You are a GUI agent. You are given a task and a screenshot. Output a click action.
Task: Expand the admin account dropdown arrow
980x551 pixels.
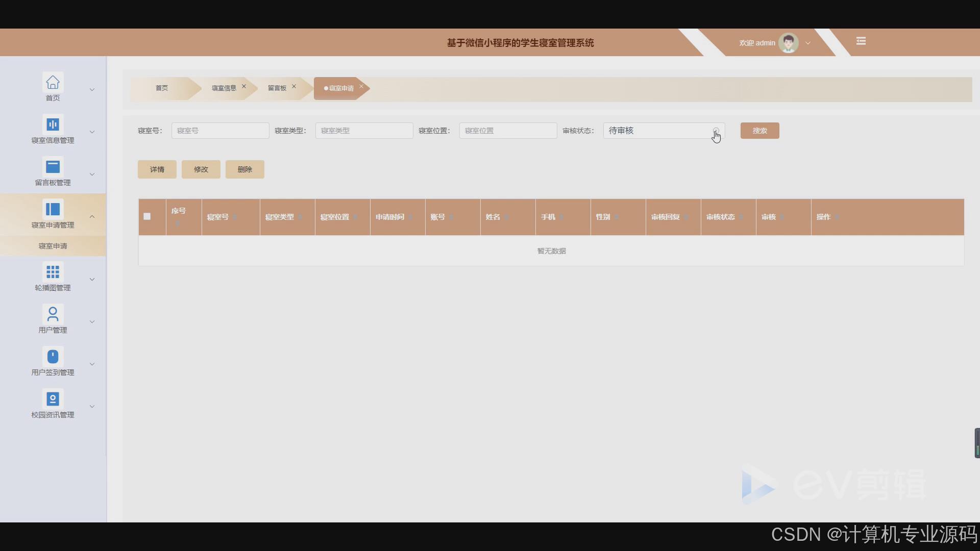point(808,43)
